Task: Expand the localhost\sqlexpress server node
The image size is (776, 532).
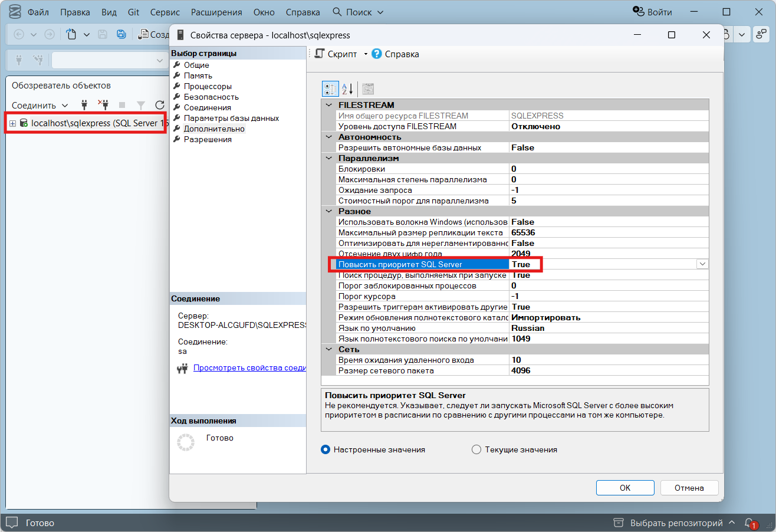Action: [12, 123]
